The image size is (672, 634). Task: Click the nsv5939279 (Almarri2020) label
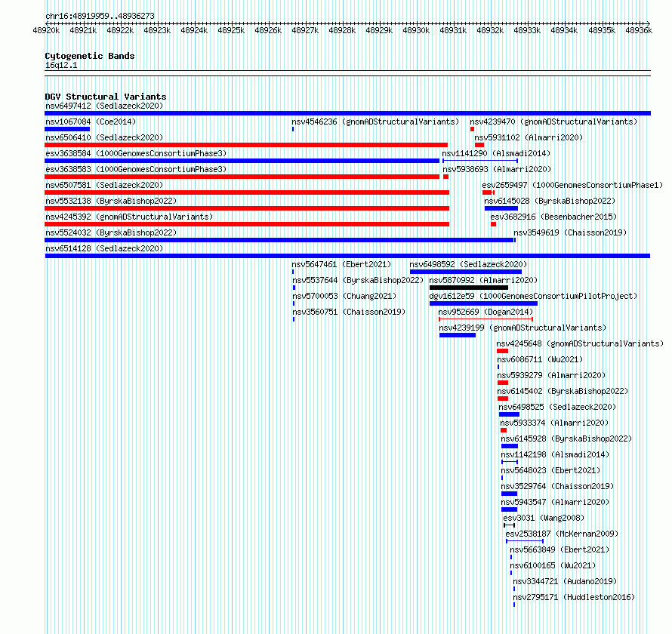(x=551, y=375)
